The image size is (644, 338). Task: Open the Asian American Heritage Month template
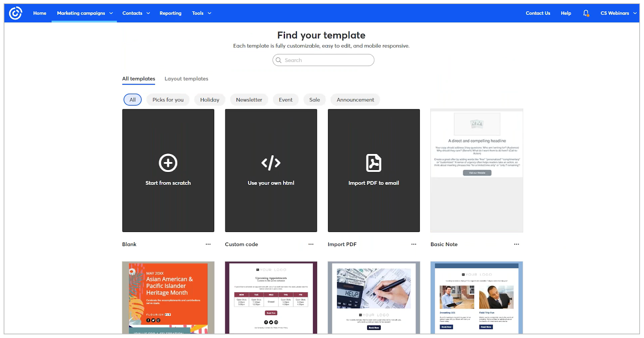click(168, 298)
